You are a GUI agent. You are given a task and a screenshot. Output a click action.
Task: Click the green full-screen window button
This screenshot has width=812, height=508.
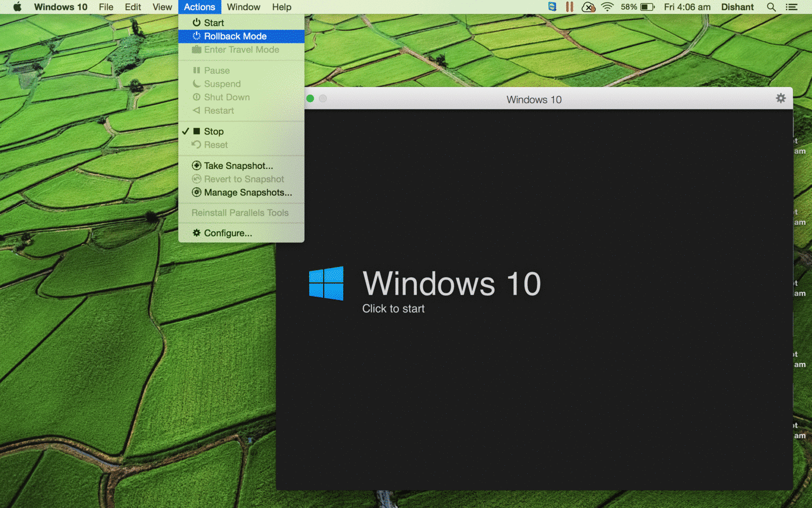(x=310, y=99)
